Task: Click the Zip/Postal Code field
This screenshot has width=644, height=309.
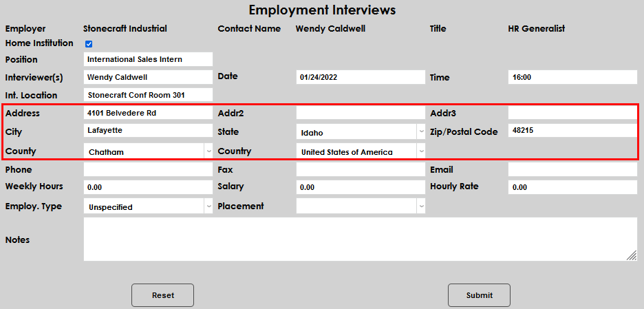Action: tap(573, 131)
